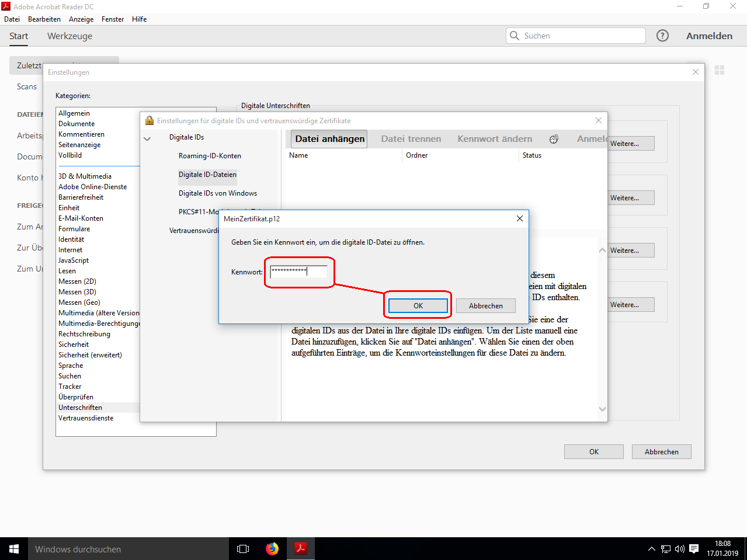Show hidden system tray icons
The image size is (747, 560).
[x=652, y=549]
